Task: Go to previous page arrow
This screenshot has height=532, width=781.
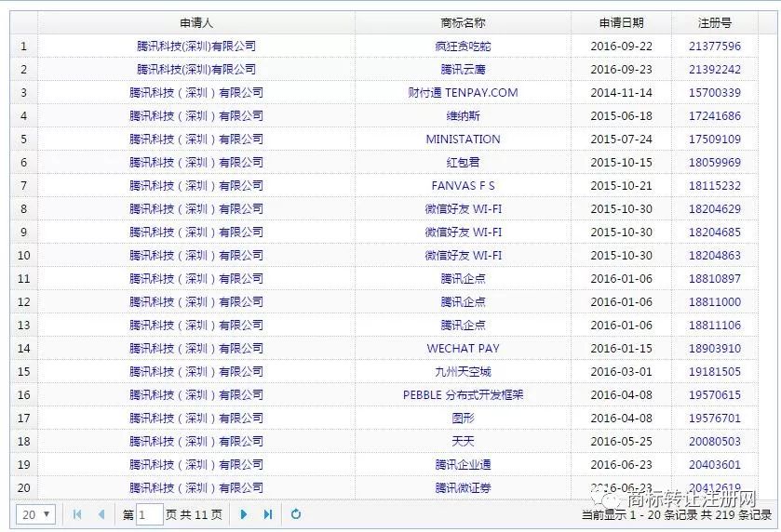Action: 101,514
